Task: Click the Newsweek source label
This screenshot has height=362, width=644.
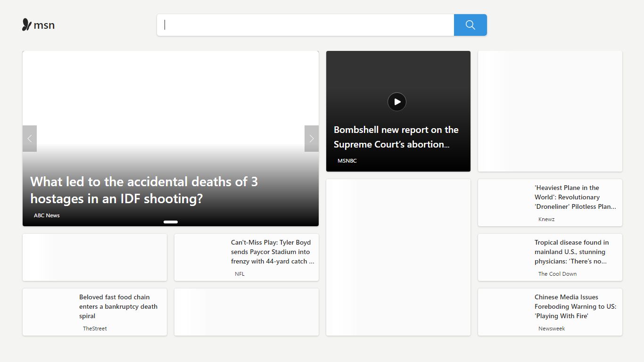Action: coord(552,329)
